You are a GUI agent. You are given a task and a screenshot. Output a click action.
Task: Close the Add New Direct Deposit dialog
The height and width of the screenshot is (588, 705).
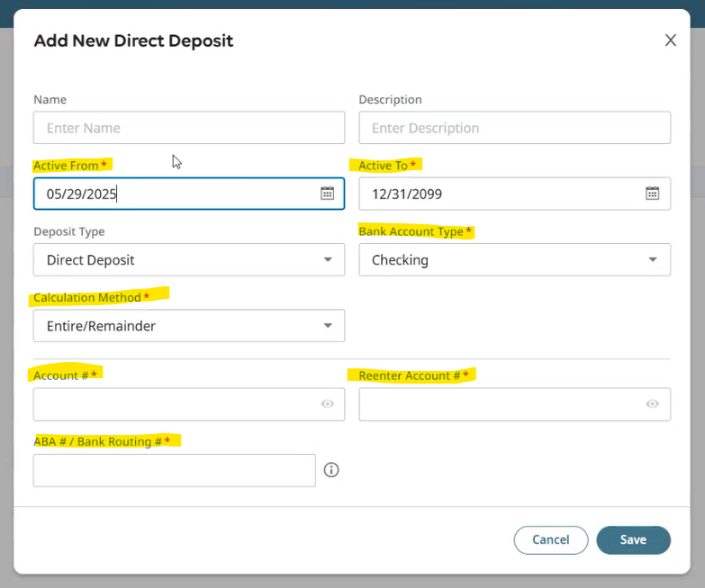coord(671,41)
